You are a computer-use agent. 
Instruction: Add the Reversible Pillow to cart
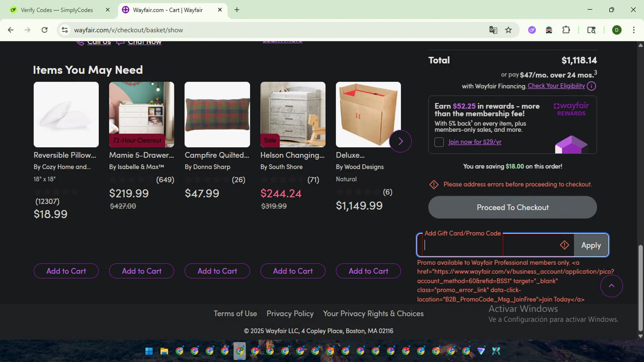pos(66,271)
